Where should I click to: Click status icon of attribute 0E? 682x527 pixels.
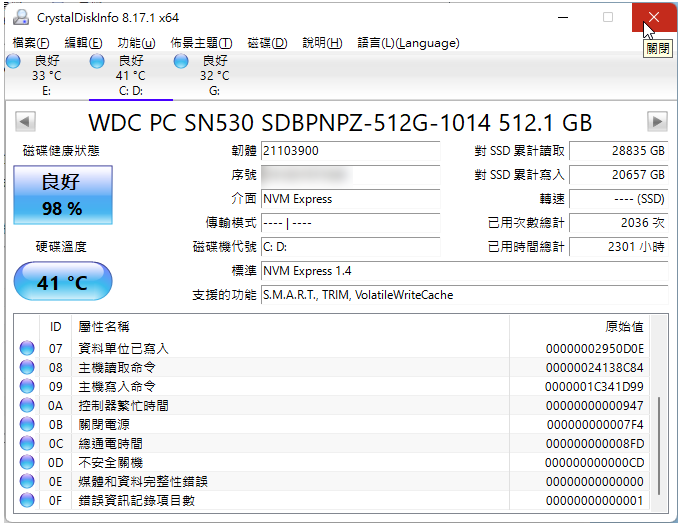27,481
